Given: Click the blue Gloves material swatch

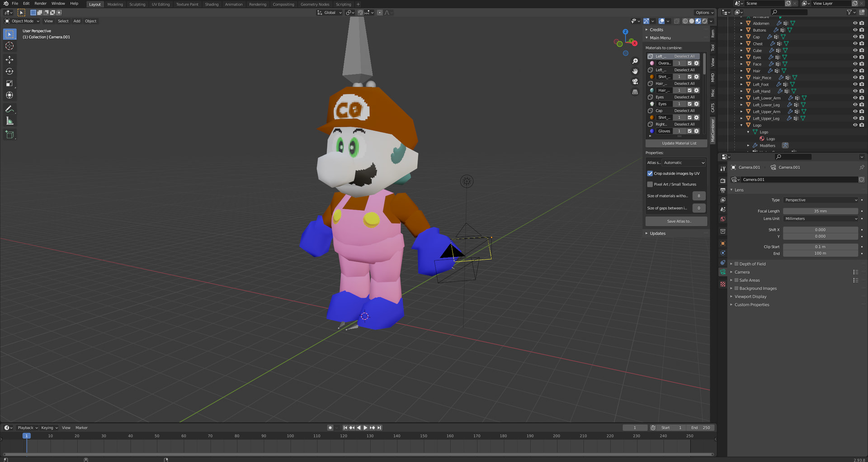Looking at the screenshot, I should [652, 131].
